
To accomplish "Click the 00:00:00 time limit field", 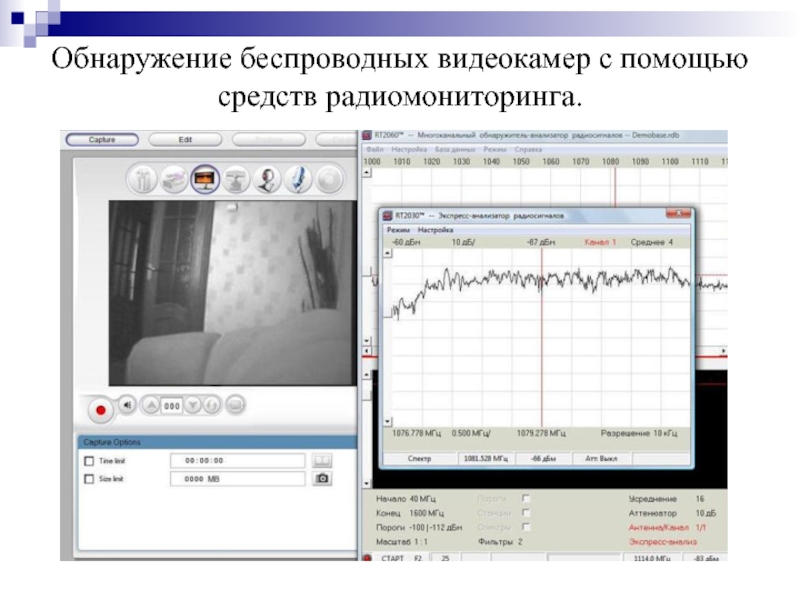I will 238,461.
